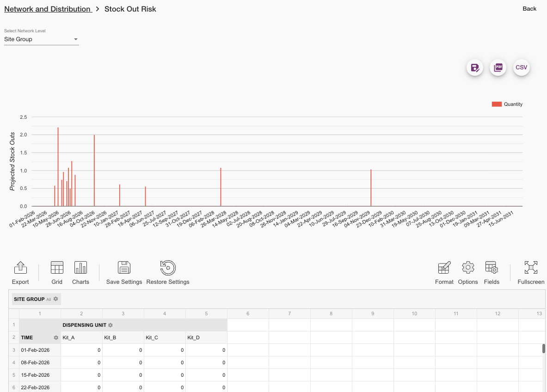The height and width of the screenshot is (392, 547).
Task: Click the Back button
Action: [529, 9]
